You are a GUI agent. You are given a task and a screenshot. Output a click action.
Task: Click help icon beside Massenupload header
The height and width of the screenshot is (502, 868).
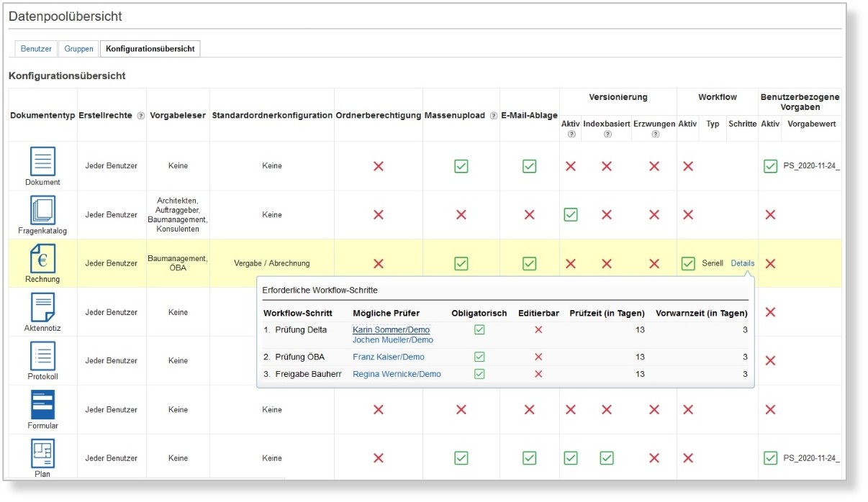(x=494, y=116)
